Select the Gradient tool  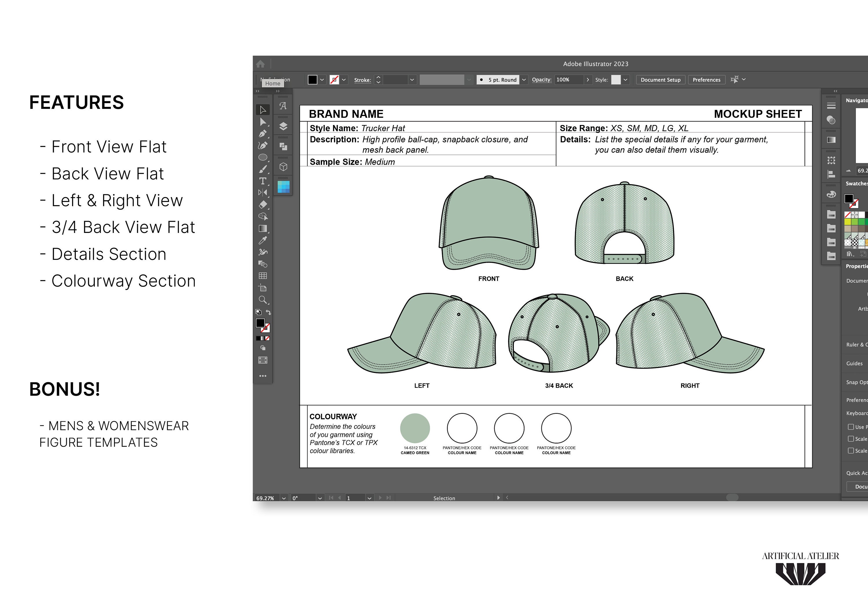[x=264, y=228]
